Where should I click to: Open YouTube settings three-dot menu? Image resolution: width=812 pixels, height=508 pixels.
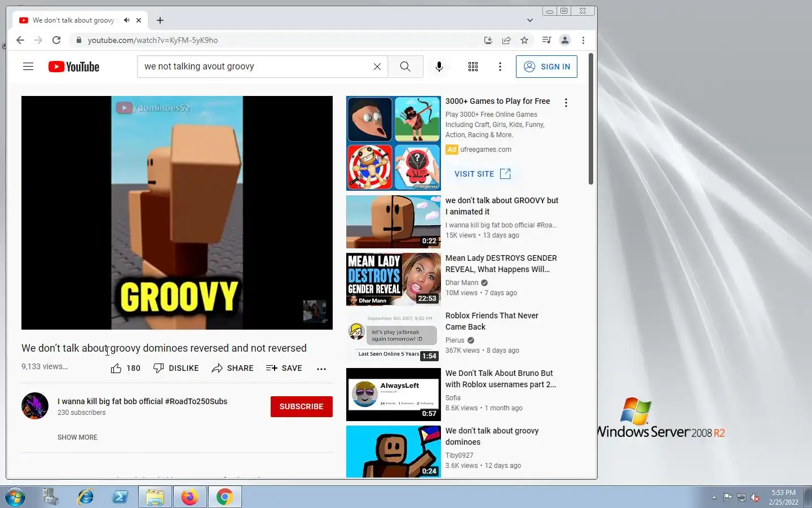pos(500,67)
